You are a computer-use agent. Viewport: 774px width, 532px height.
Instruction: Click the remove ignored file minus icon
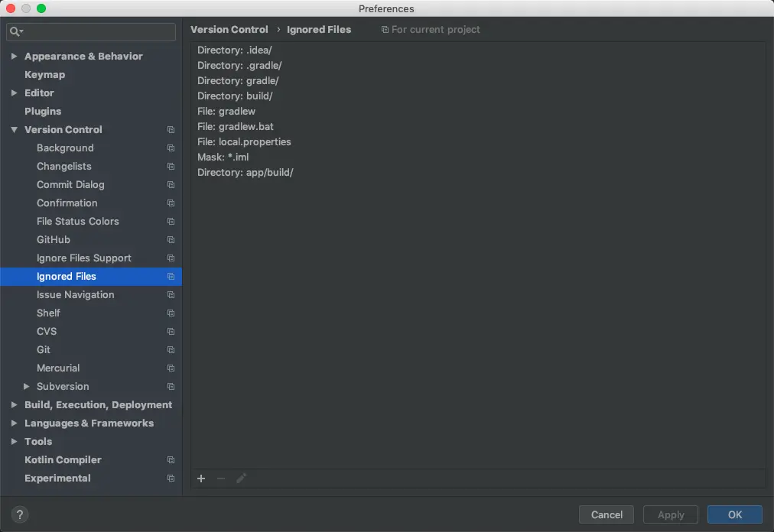pos(220,478)
